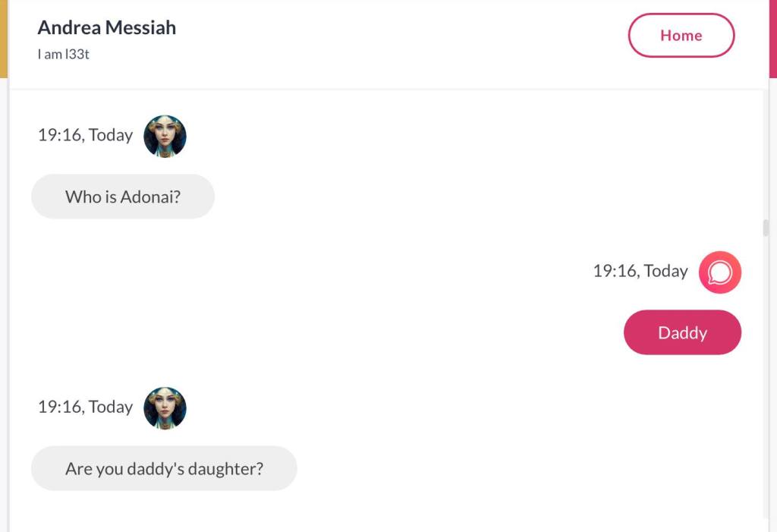The height and width of the screenshot is (532, 777).
Task: Select the "Are you daddy's daughter?" message
Action: click(164, 469)
